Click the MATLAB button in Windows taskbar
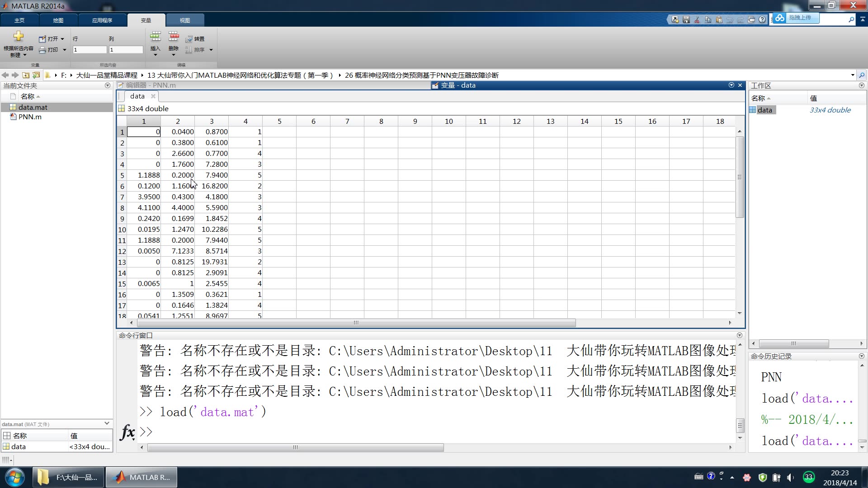Image resolution: width=868 pixels, height=488 pixels. pos(141,477)
